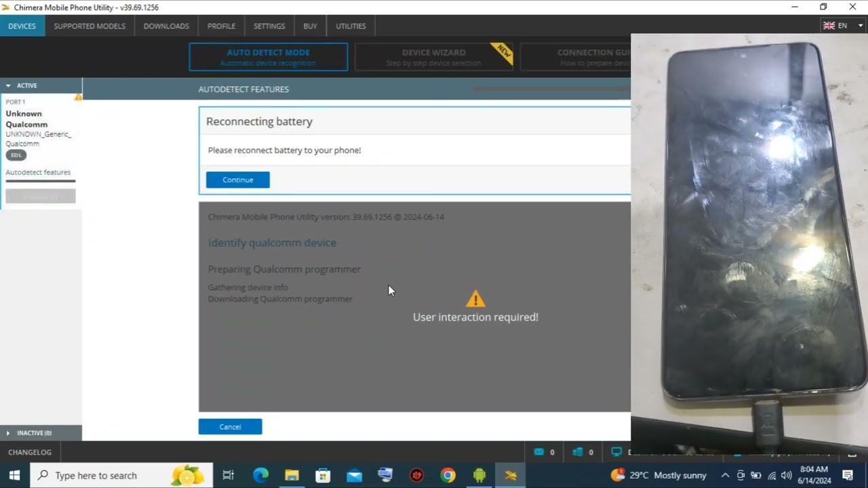
Task: Open the Windows notification center
Action: pos(848,475)
